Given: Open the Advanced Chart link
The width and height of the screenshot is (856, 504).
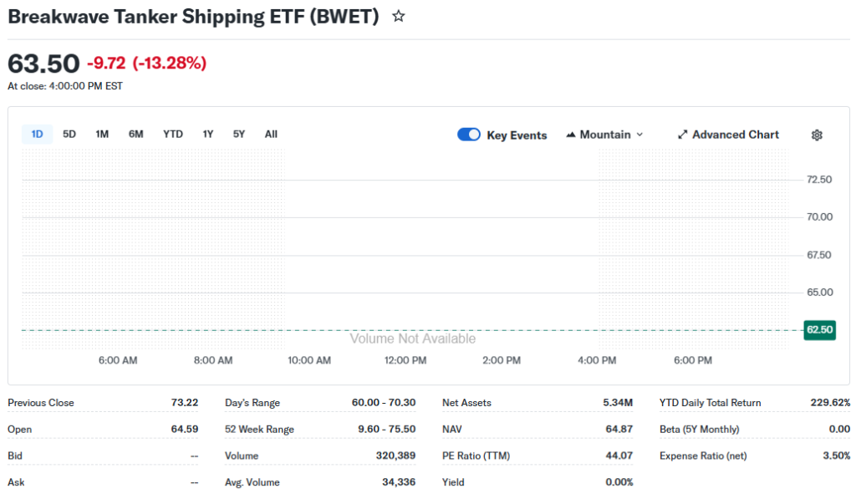Looking at the screenshot, I should tap(735, 135).
